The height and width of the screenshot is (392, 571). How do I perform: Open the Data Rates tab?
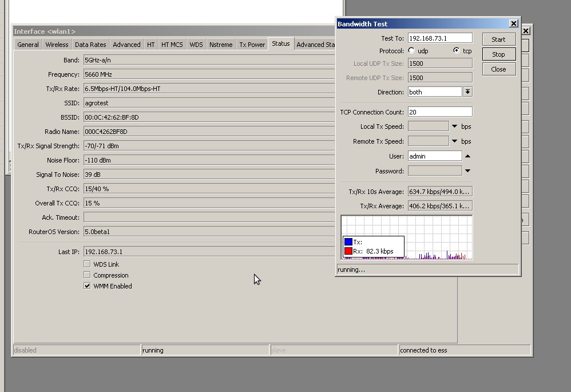(x=90, y=45)
